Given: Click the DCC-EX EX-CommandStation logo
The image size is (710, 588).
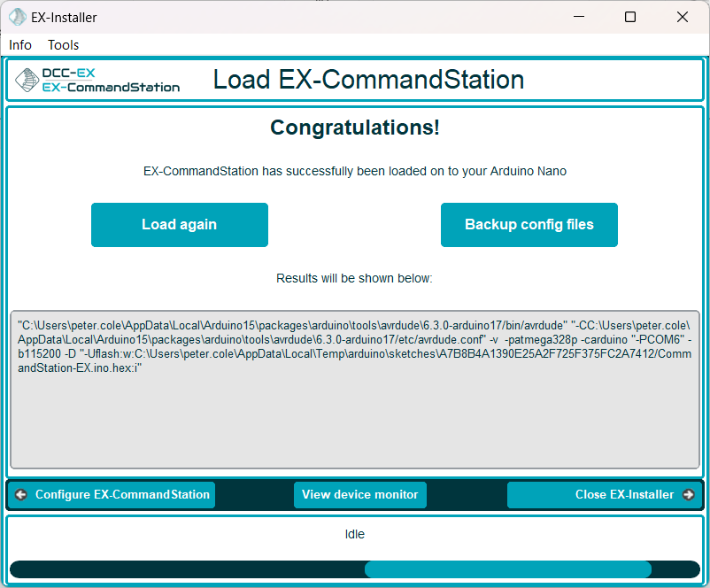Looking at the screenshot, I should point(97,81).
